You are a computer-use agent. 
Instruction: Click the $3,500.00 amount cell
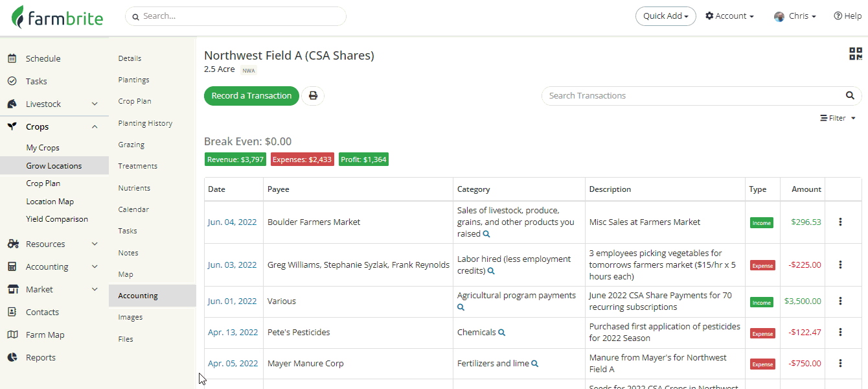pyautogui.click(x=803, y=301)
